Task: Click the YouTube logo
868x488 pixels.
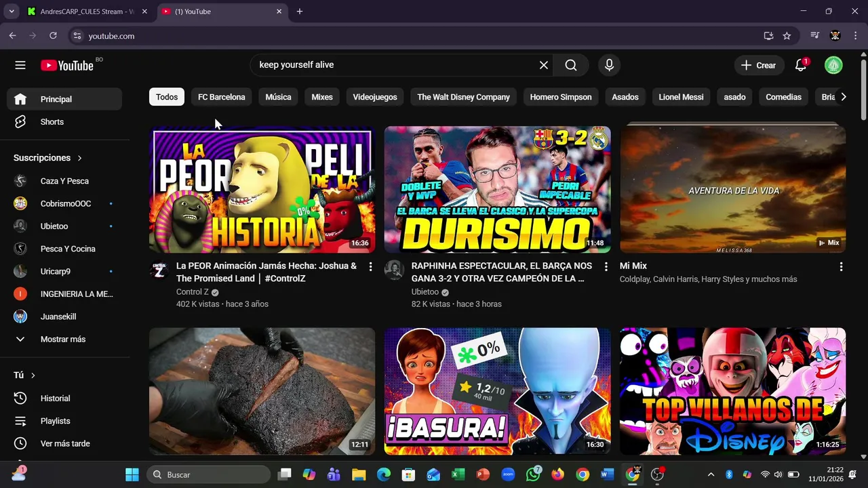Action: click(67, 65)
